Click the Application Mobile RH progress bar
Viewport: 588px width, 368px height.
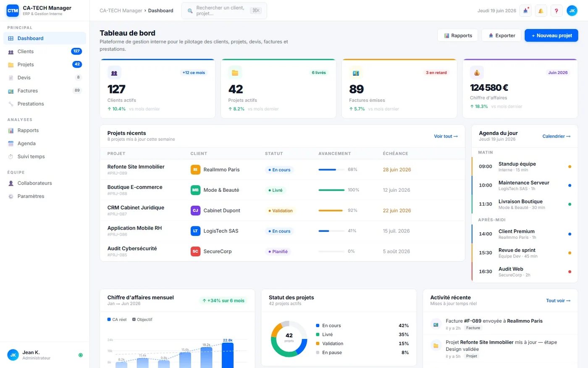click(x=331, y=231)
